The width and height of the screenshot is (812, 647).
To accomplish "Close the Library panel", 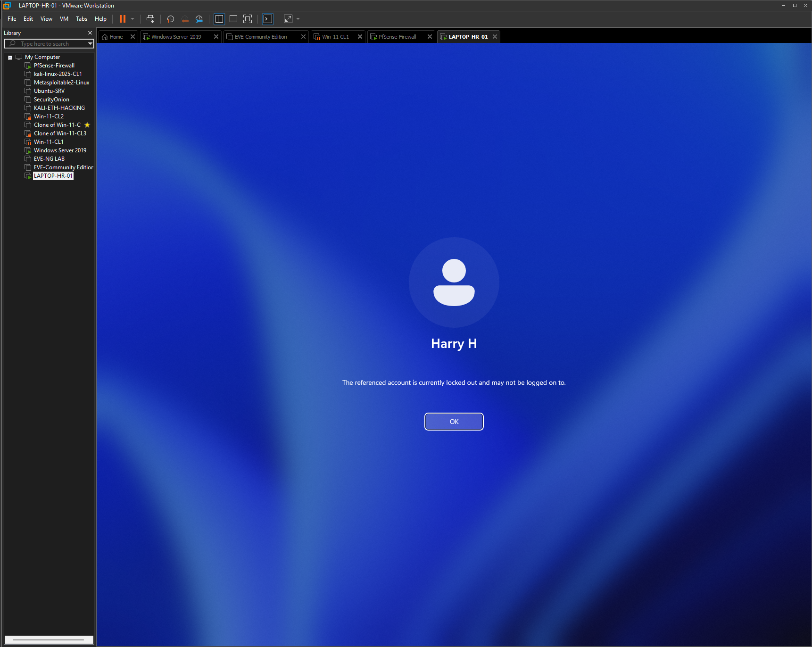I will (x=90, y=33).
